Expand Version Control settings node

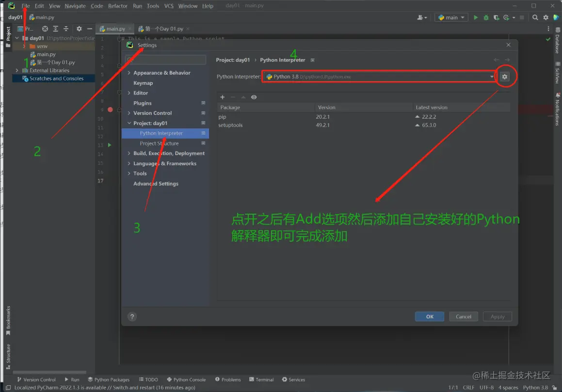point(129,113)
